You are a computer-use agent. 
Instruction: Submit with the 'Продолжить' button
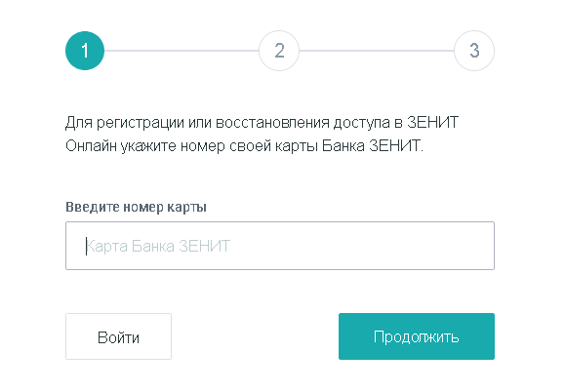coord(417,336)
